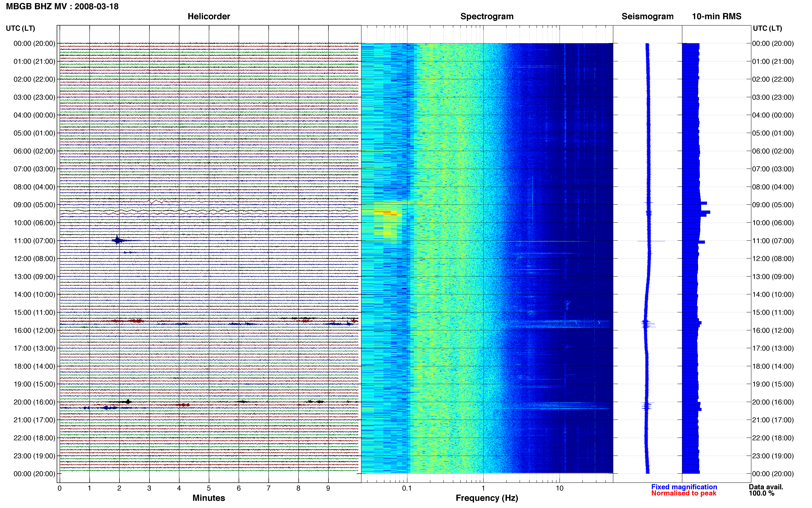Click the 'Normalised to peak' legend text
The height and width of the screenshot is (508, 812).
coord(684,493)
